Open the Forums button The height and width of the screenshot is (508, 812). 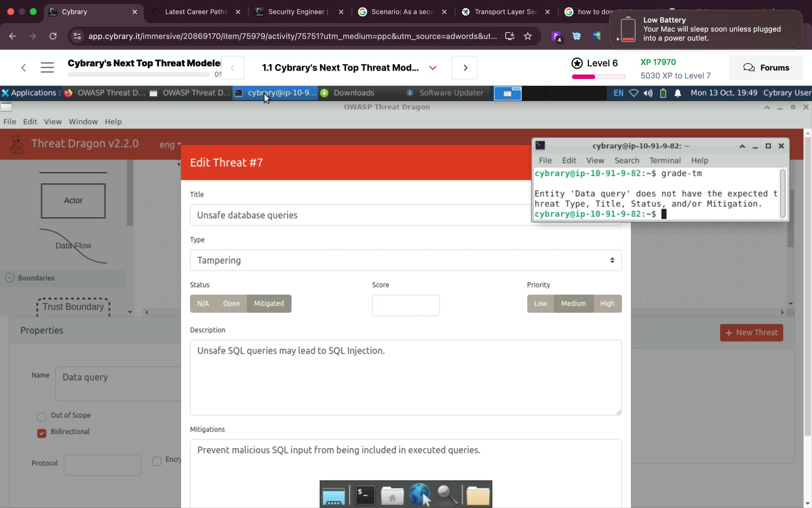pyautogui.click(x=765, y=68)
